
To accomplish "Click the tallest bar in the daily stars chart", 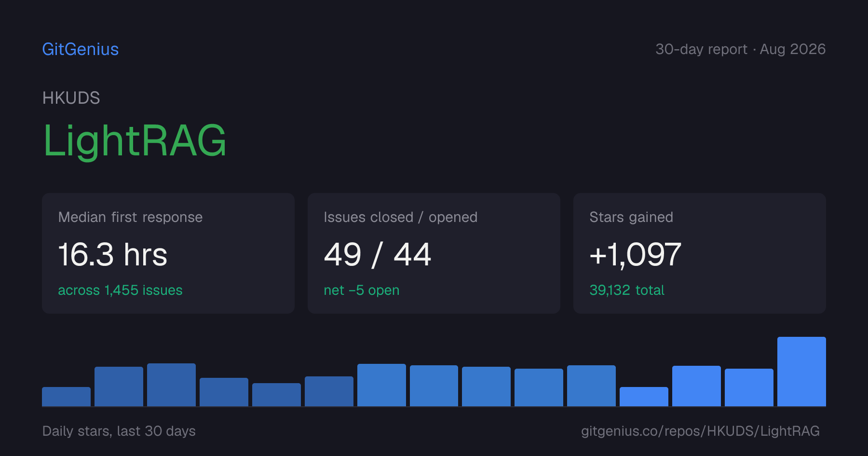I will click(x=801, y=372).
